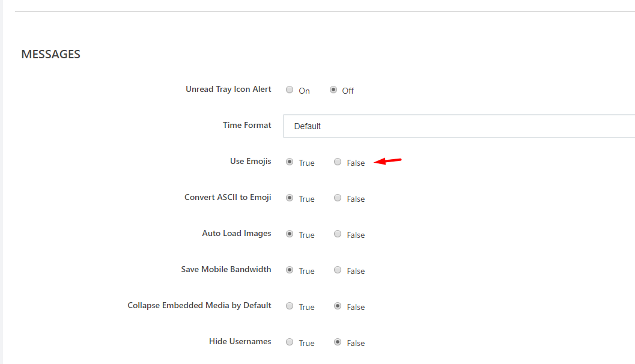This screenshot has height=364, width=635.
Task: Enable Convert ASCII to Emoji
Action: click(290, 198)
